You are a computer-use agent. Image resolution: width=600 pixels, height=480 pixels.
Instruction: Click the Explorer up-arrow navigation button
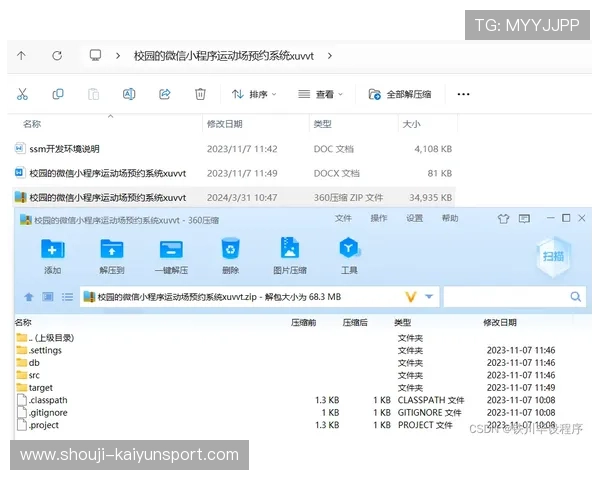pos(21,56)
